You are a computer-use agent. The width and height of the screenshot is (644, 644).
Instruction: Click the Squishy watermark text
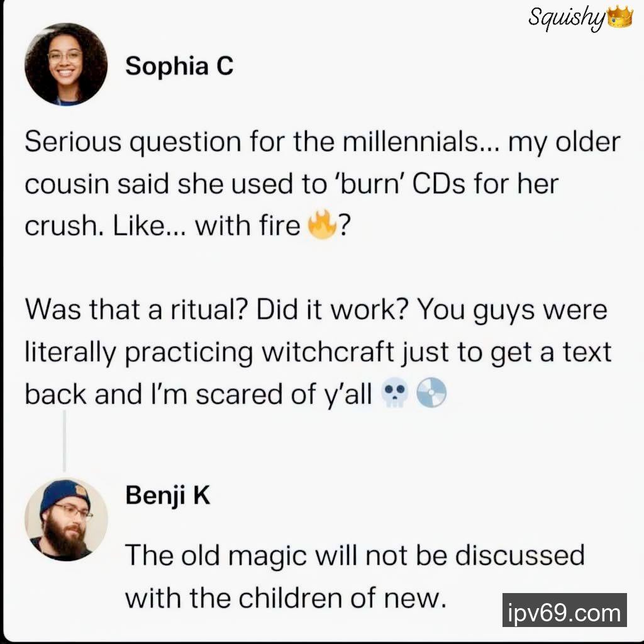[566, 18]
